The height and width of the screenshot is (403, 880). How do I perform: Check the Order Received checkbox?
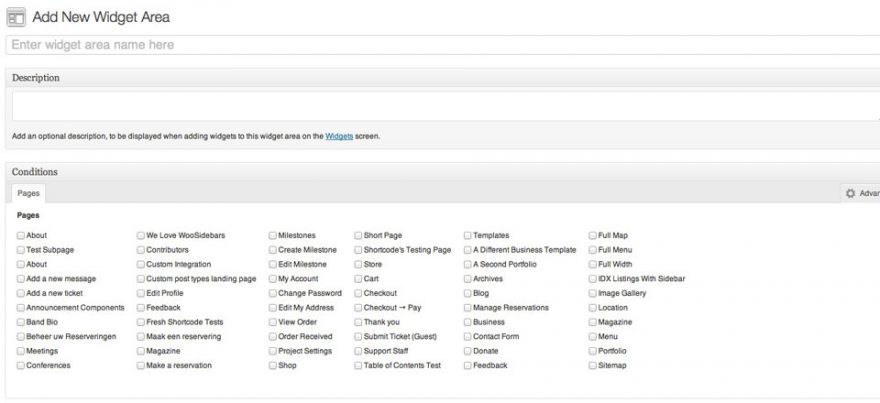pyautogui.click(x=273, y=337)
